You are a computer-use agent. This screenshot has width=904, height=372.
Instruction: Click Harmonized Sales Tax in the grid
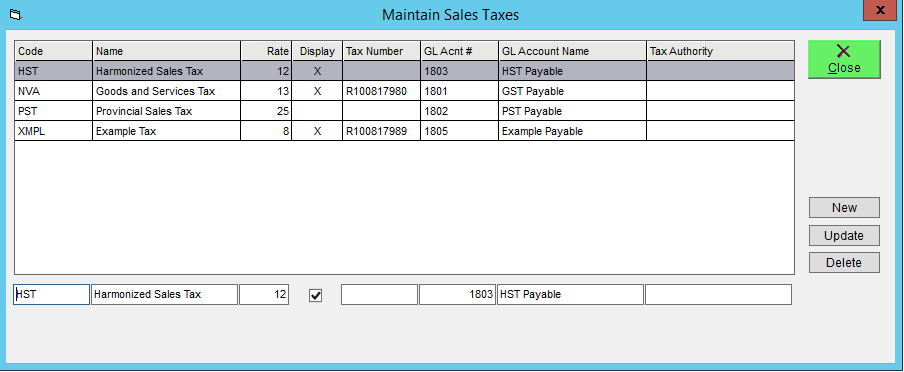click(x=166, y=71)
